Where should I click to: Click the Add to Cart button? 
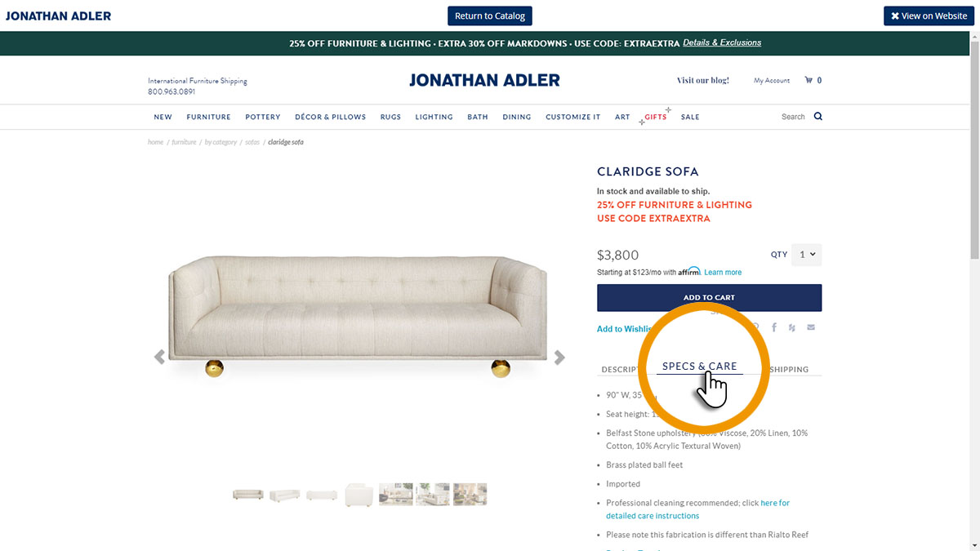(x=709, y=297)
